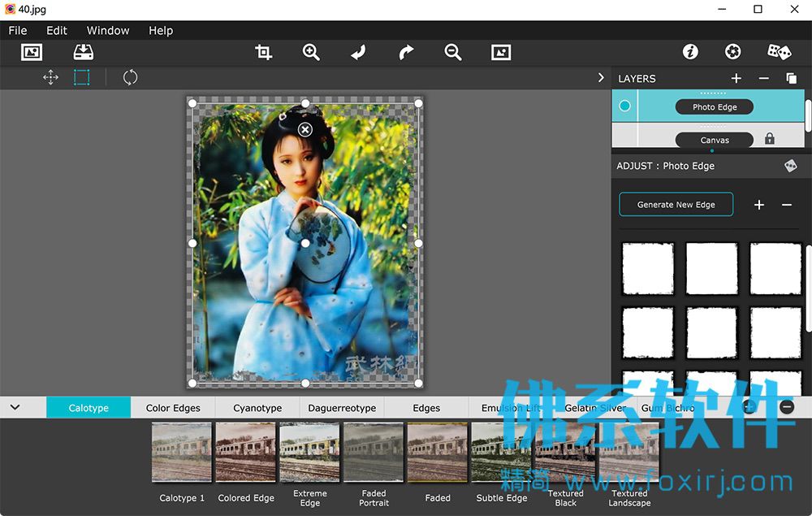Switch to the Cyanotype tab

coord(257,408)
